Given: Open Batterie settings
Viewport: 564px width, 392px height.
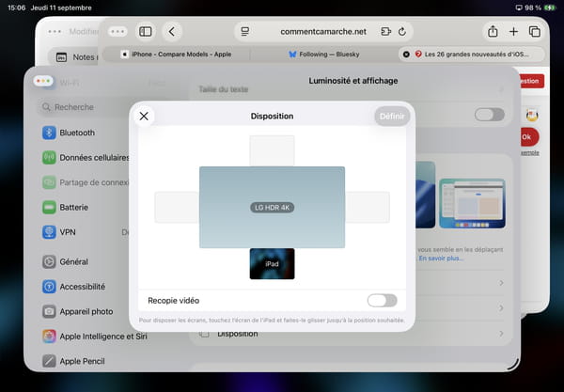Looking at the screenshot, I should coord(75,207).
